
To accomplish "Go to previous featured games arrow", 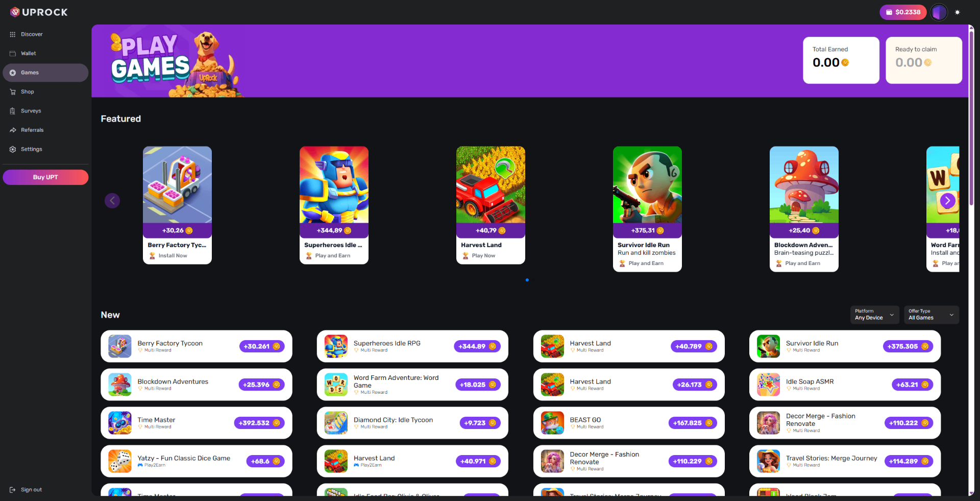I will 112,201.
